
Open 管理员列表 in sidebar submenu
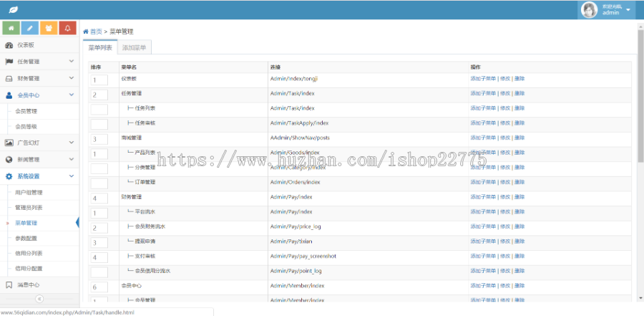coord(29,207)
